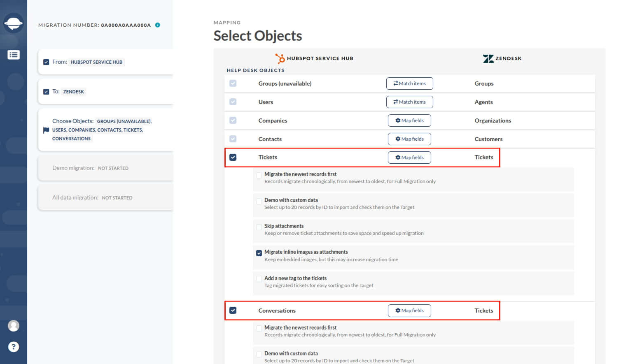Enable Migrate newest records first under Conversations
Viewport: 621px width, 364px height.
click(x=259, y=328)
